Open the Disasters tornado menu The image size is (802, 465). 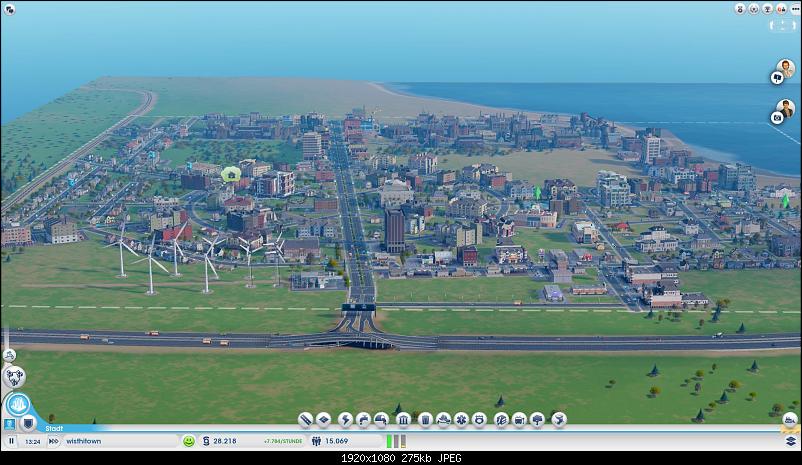[x=559, y=420]
